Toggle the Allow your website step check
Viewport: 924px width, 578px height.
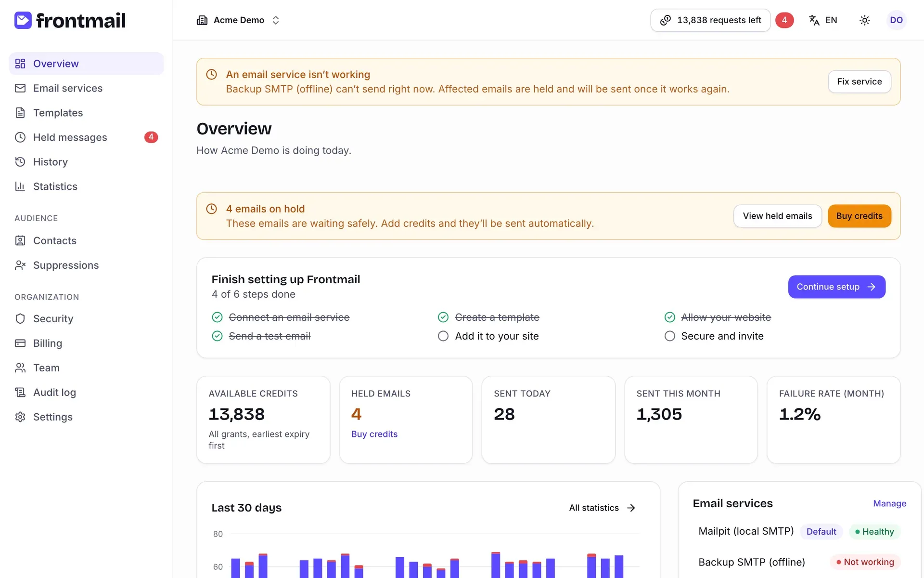[x=669, y=317]
